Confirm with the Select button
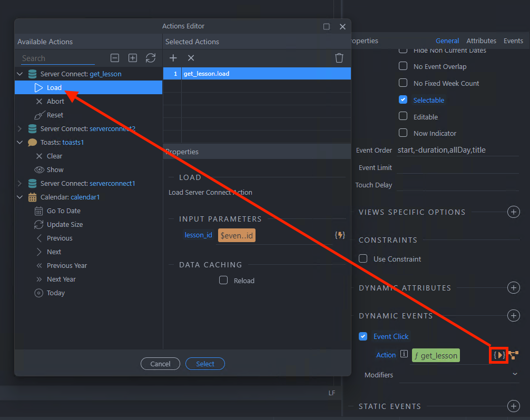The width and height of the screenshot is (530, 420). (x=205, y=364)
